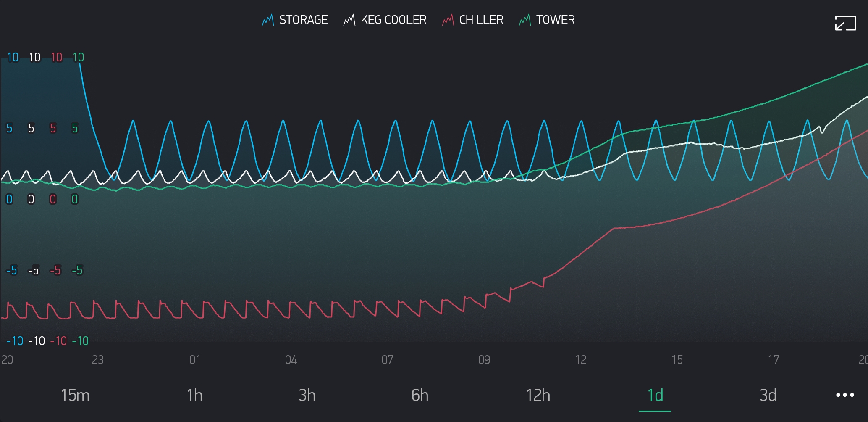Toggle the CHILLER series label

click(x=481, y=20)
